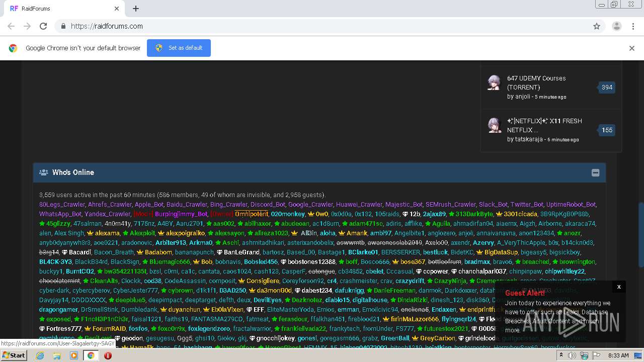
Task: Open author tatskaraja's profile link
Action: 529,139
